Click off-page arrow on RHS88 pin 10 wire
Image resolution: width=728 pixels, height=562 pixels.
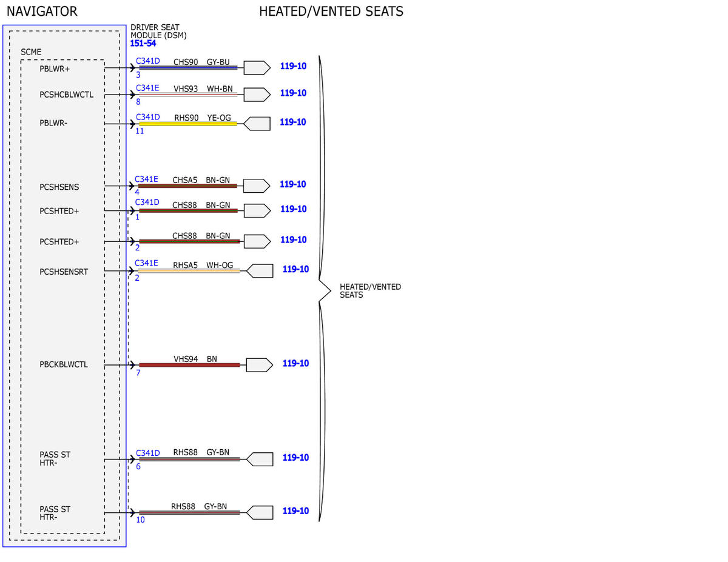click(259, 512)
